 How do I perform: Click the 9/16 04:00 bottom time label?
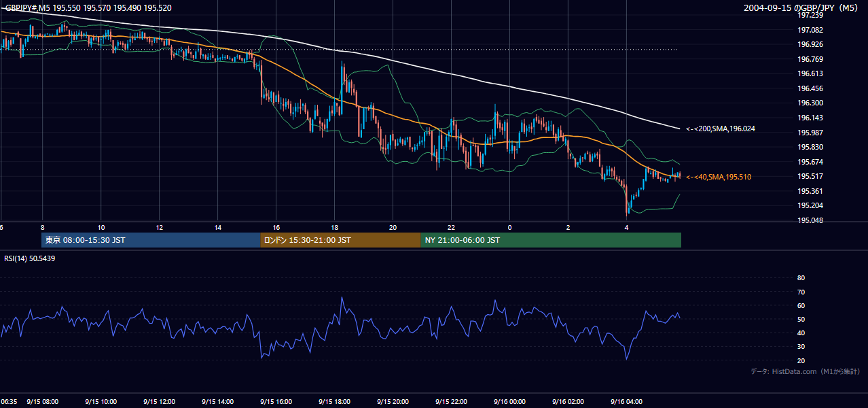click(x=626, y=401)
